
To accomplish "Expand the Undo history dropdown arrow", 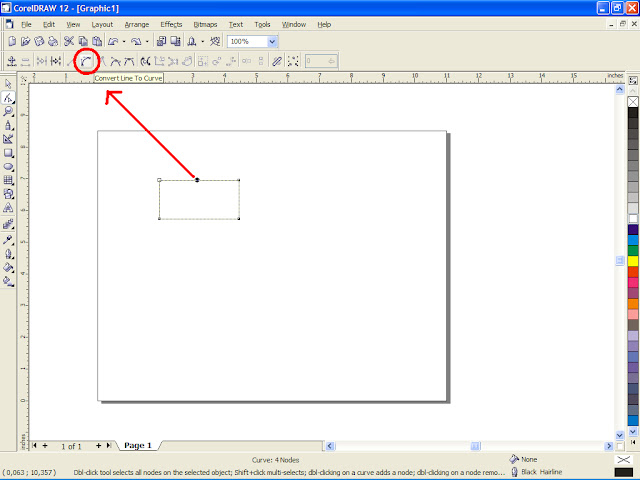I will click(124, 41).
